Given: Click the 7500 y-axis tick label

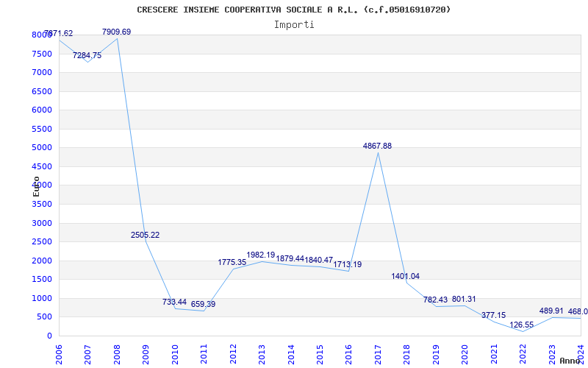Looking at the screenshot, I should click(42, 54).
